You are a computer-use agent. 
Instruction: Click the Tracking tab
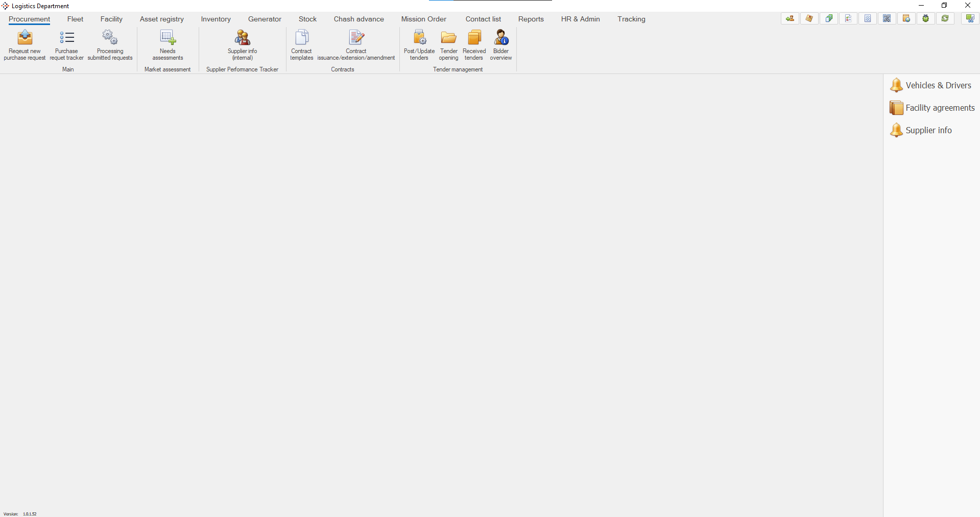(x=631, y=19)
